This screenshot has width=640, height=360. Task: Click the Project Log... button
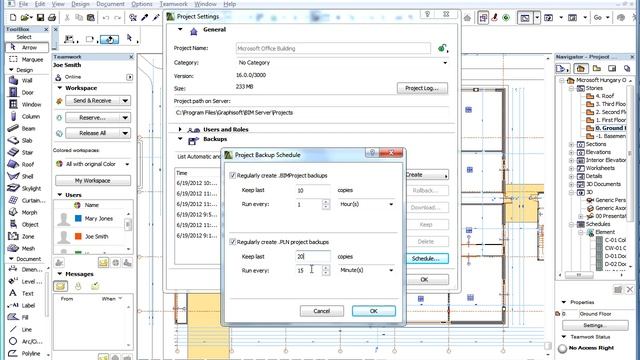click(x=422, y=88)
